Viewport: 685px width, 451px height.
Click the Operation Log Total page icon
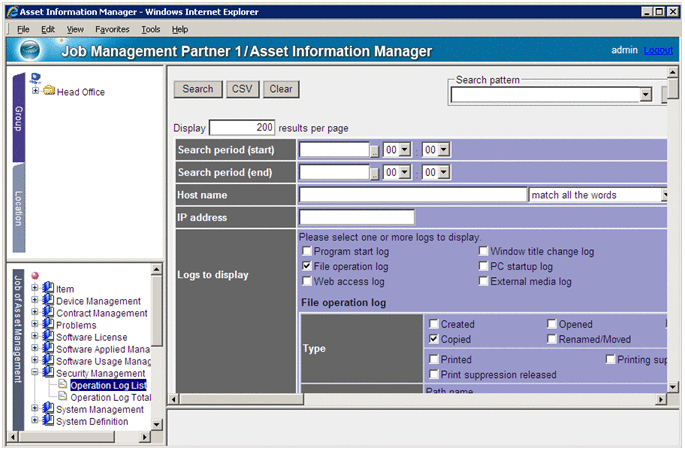[62, 397]
